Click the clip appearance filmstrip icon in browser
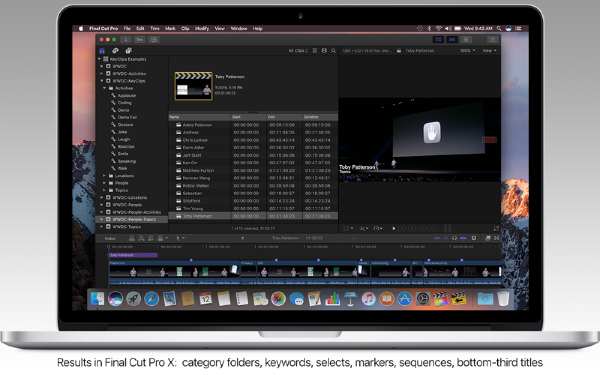The image size is (600, 375). (315, 51)
